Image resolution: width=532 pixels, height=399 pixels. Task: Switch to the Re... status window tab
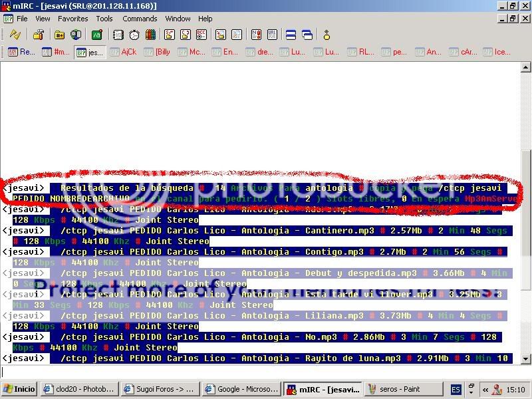22,52
